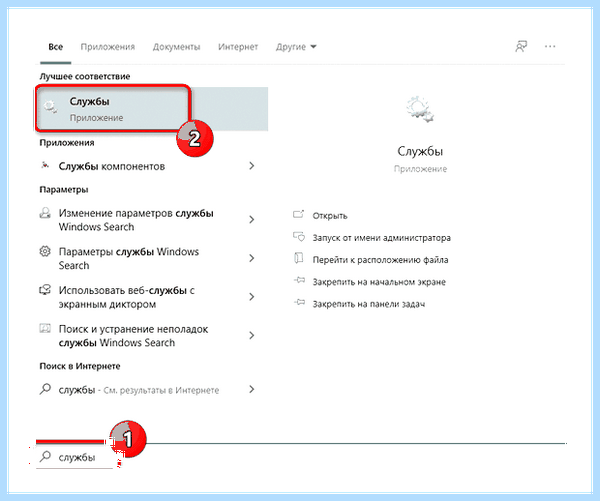Click the Службы title in the preview pane
Viewport: 600px width, 501px height.
[x=420, y=152]
